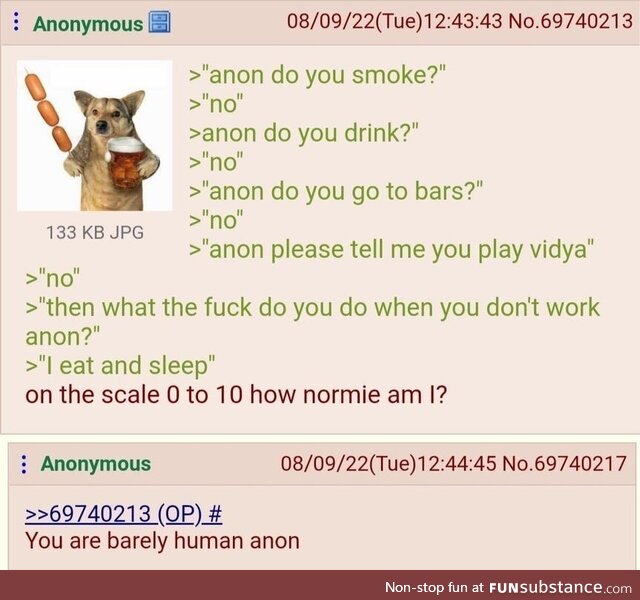Screen dimensions: 640x600
Task: Click the greentext line "anon do you smoke?"
Action: (x=317, y=76)
